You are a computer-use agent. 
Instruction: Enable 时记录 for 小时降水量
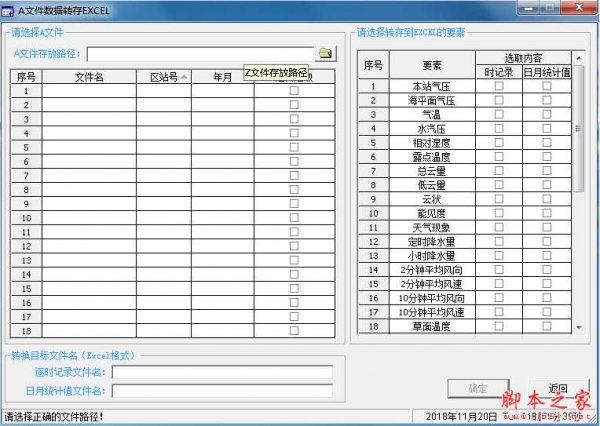coord(499,256)
